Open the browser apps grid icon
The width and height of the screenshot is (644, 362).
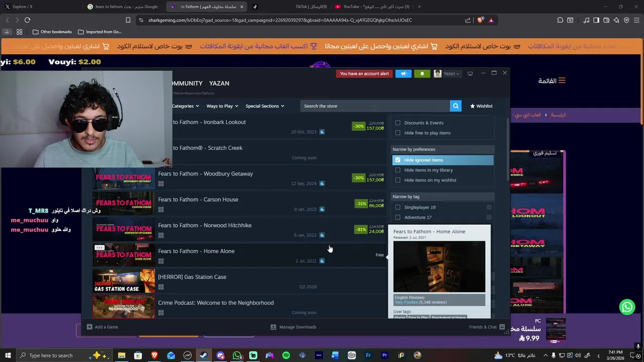pyautogui.click(x=19, y=32)
